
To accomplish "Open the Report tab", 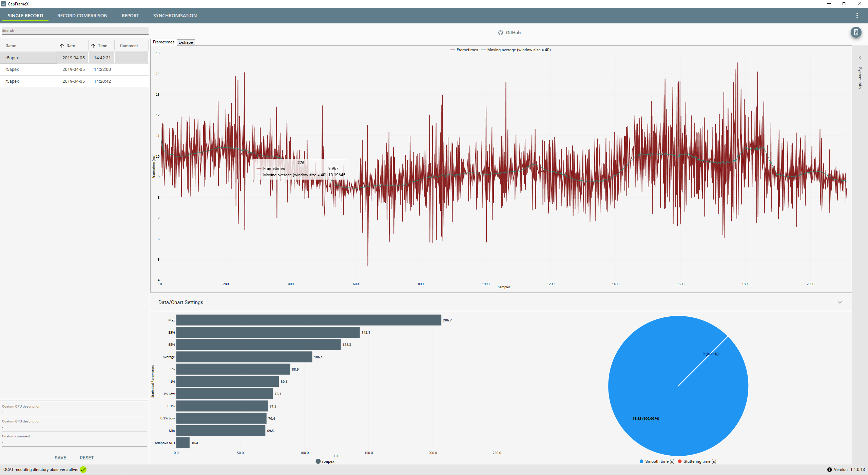I will 130,16.
